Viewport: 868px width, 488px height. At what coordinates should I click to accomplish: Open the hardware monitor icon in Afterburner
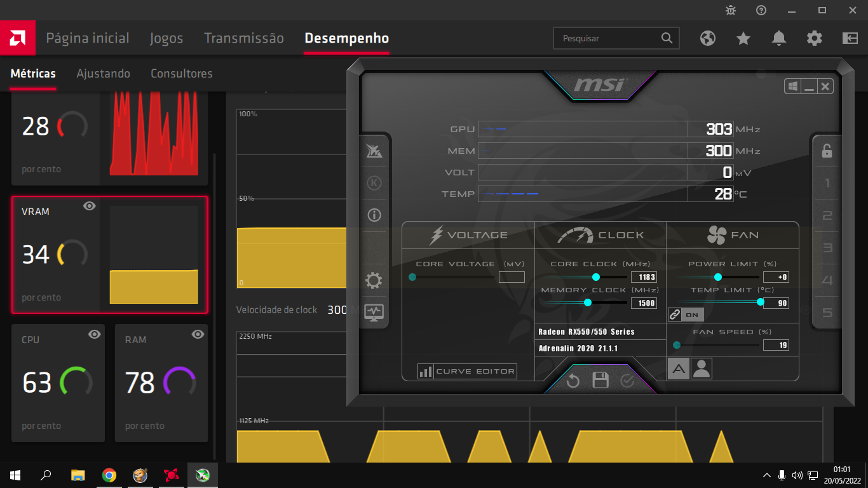coord(374,312)
